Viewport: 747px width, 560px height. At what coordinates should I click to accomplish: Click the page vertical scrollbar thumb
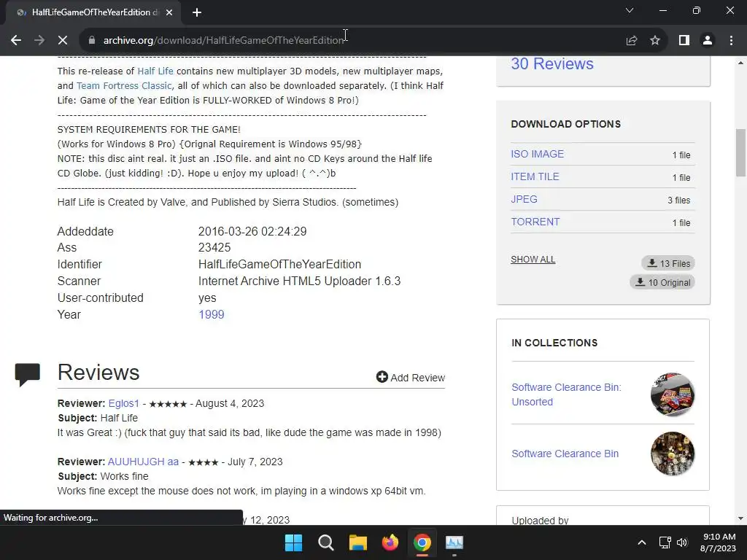tap(741, 152)
